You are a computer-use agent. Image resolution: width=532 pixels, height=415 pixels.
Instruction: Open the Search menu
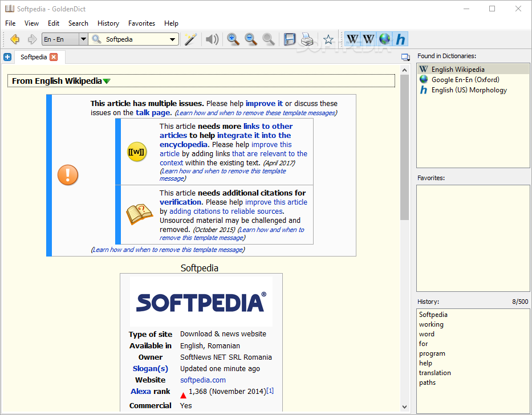tap(78, 23)
